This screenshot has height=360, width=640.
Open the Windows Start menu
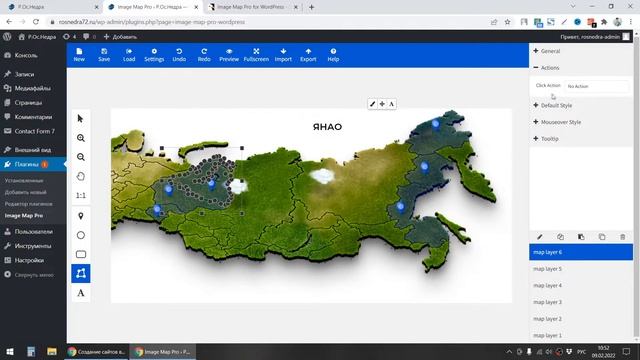click(10, 351)
